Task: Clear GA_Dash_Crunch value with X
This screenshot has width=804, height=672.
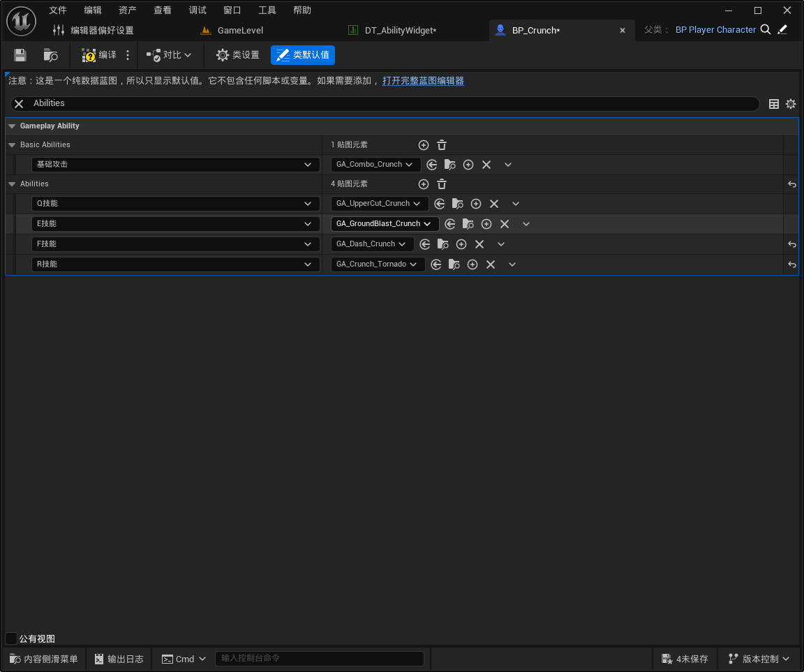Action: 479,244
